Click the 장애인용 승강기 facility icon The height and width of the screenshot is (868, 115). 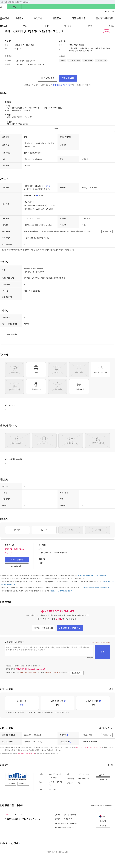[44, 440]
